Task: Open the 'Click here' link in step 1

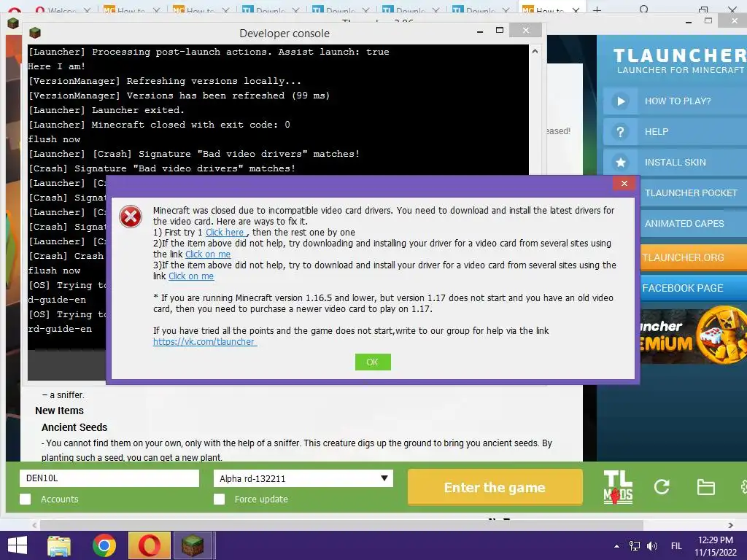Action: point(226,233)
